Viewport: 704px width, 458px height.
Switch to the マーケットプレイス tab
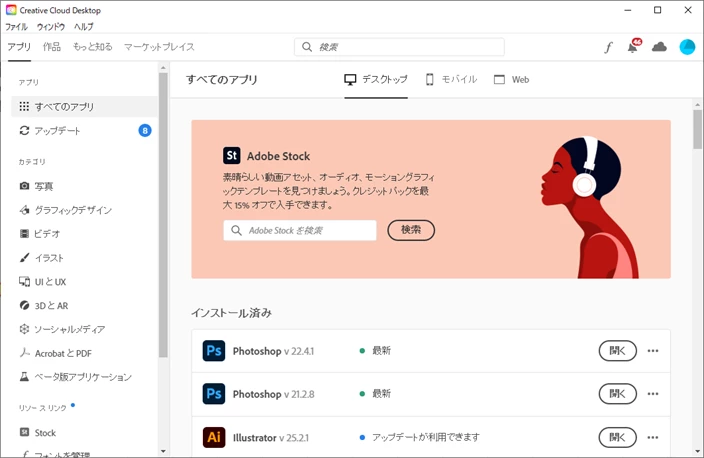click(159, 47)
